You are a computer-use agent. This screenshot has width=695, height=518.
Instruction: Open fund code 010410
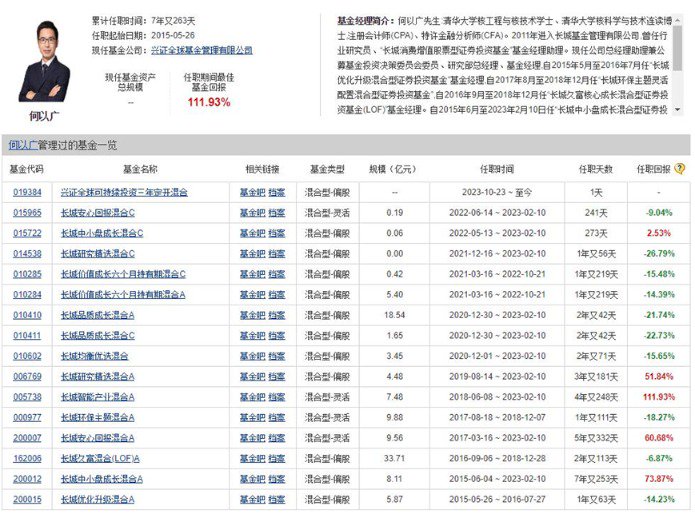tap(27, 315)
